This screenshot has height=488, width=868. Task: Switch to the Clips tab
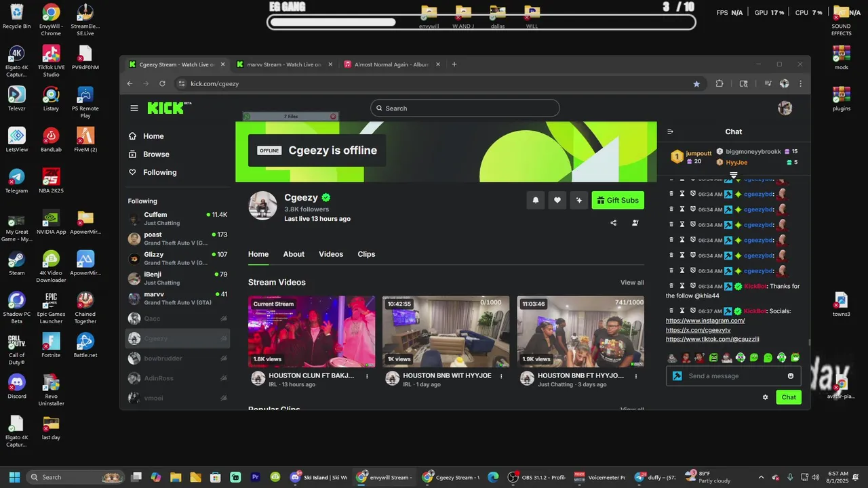366,254
